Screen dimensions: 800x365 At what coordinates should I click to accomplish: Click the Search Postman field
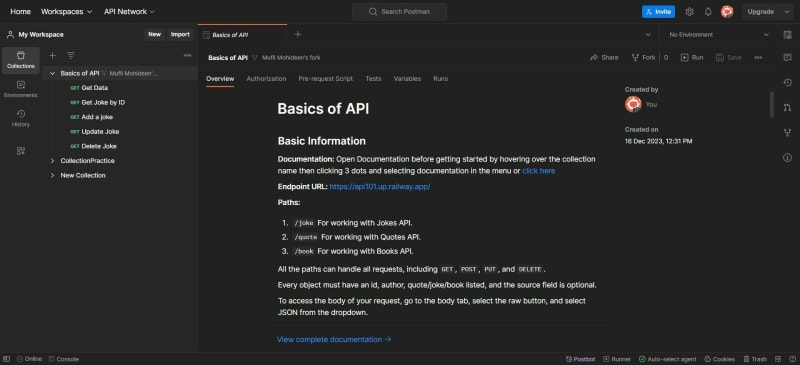pyautogui.click(x=399, y=12)
